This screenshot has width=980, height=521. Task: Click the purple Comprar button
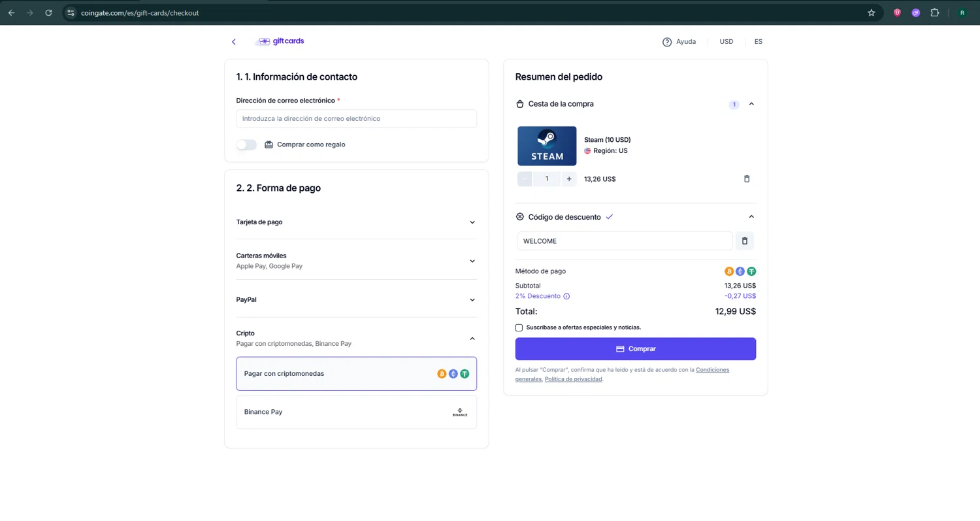(x=636, y=349)
